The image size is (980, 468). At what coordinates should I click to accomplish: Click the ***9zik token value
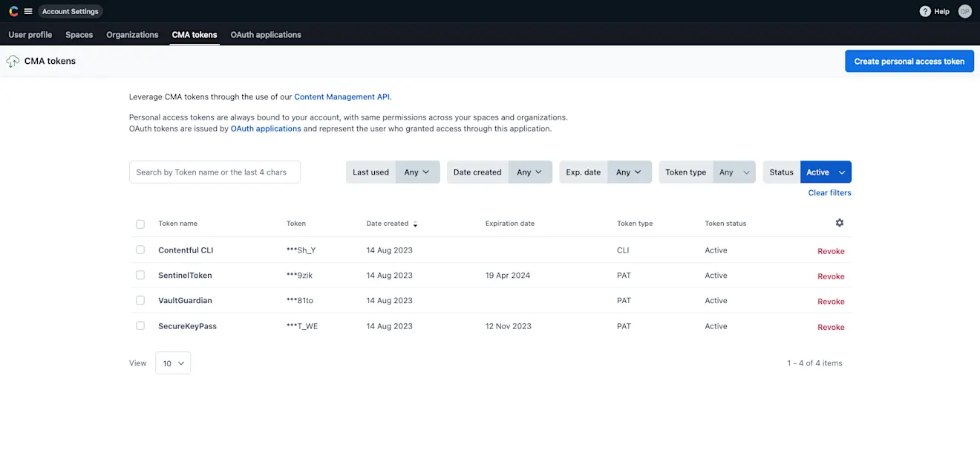299,276
